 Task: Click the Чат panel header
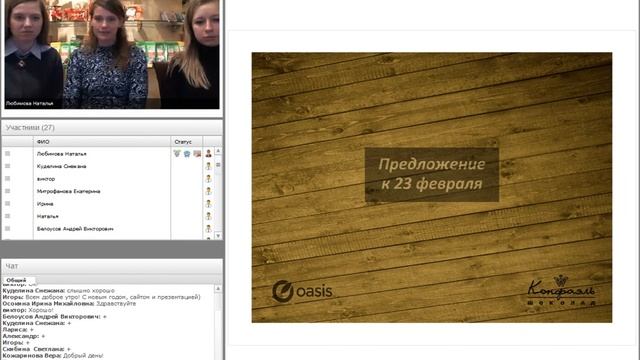(112, 266)
